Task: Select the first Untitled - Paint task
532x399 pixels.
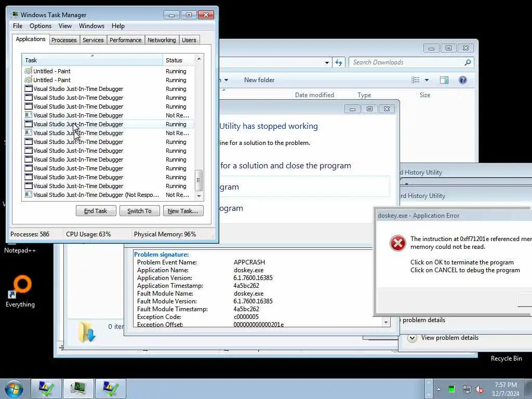Action: pyautogui.click(x=109, y=71)
